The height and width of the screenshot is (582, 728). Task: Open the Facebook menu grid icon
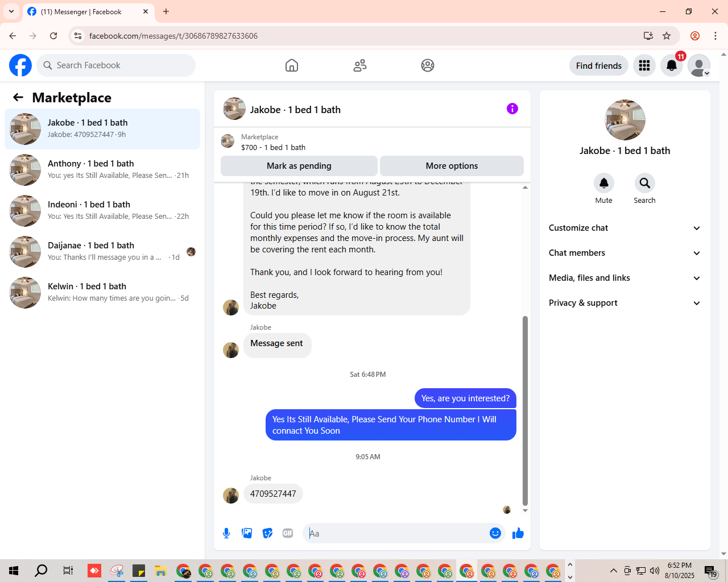(x=644, y=65)
